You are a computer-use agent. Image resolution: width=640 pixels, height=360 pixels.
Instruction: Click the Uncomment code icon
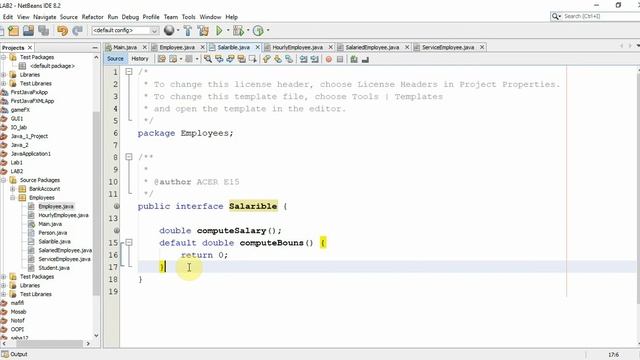coord(365,59)
